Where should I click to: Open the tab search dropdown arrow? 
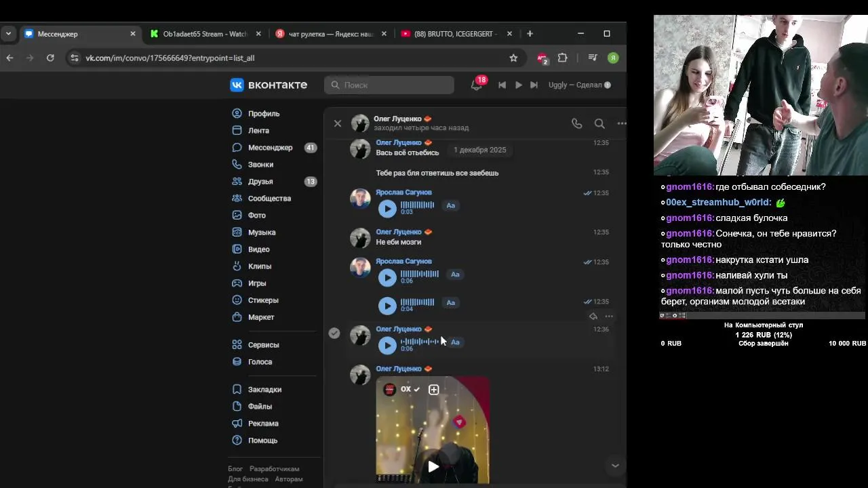tap(8, 34)
